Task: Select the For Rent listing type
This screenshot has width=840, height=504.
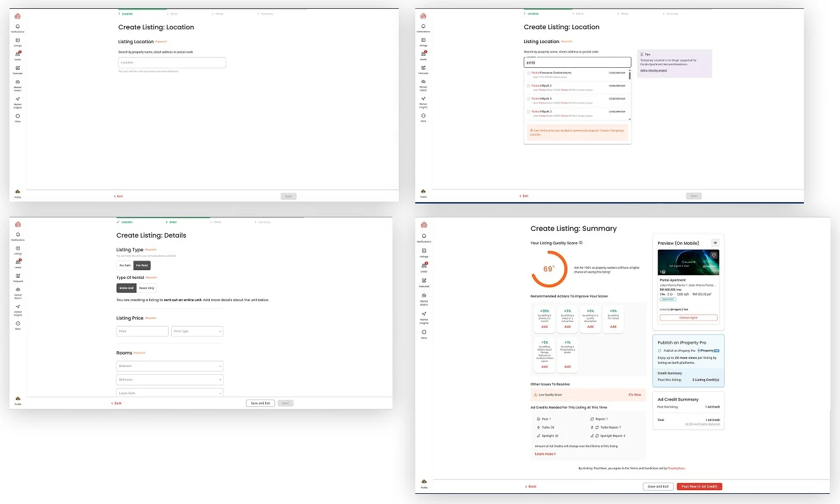Action: coord(142,266)
